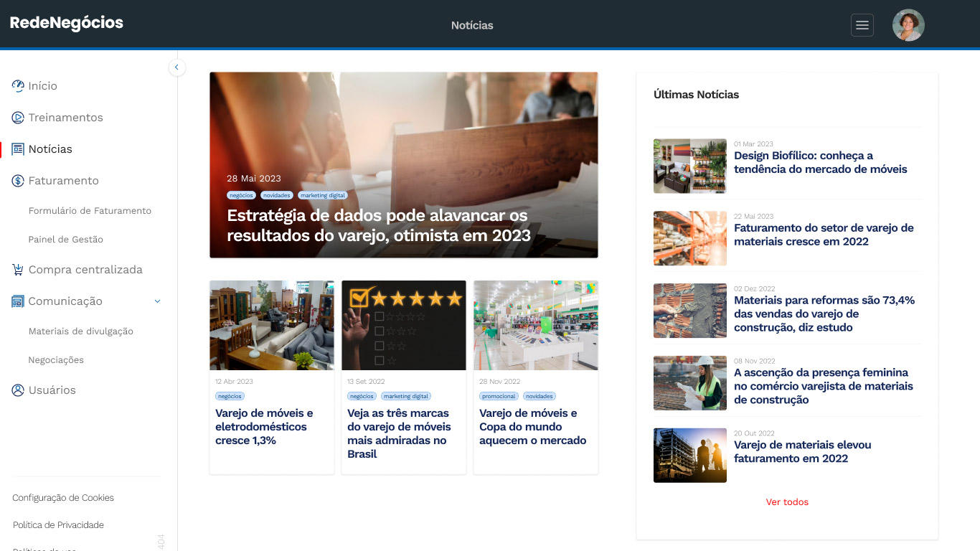980x551 pixels.
Task: Click the Ver todos link
Action: pyautogui.click(x=787, y=502)
